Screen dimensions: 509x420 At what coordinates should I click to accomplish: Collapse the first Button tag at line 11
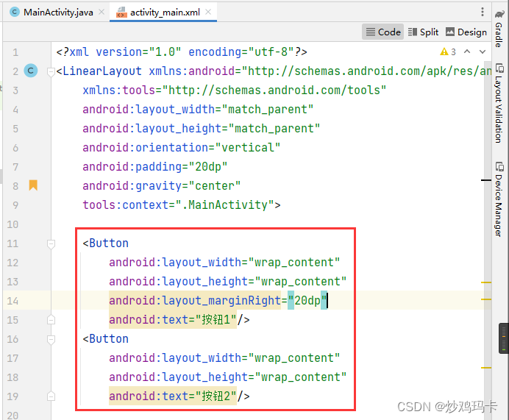pos(51,244)
